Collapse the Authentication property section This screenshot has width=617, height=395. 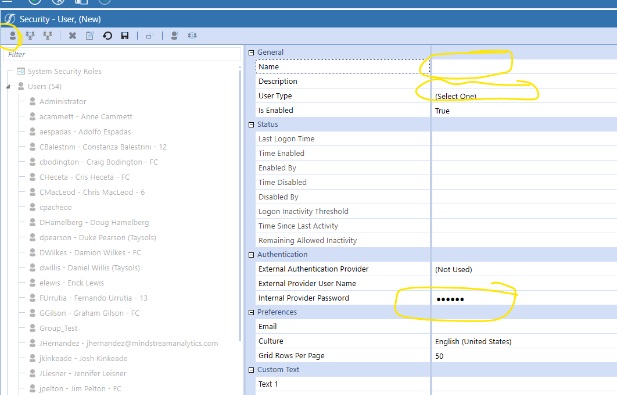click(251, 255)
